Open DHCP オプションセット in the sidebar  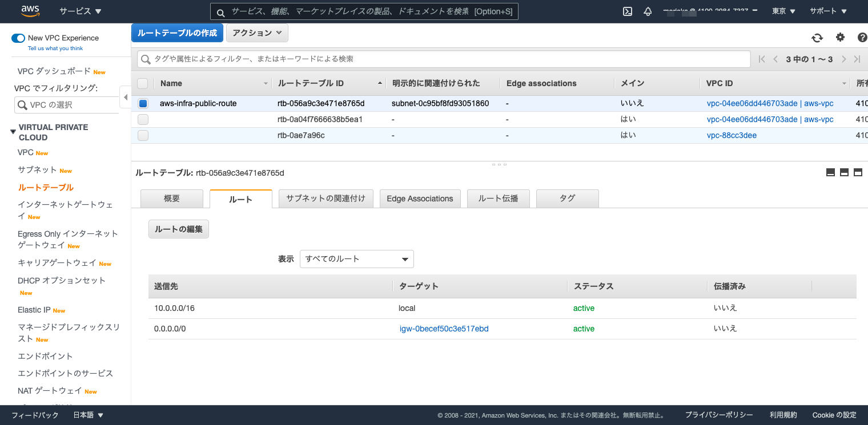(62, 281)
